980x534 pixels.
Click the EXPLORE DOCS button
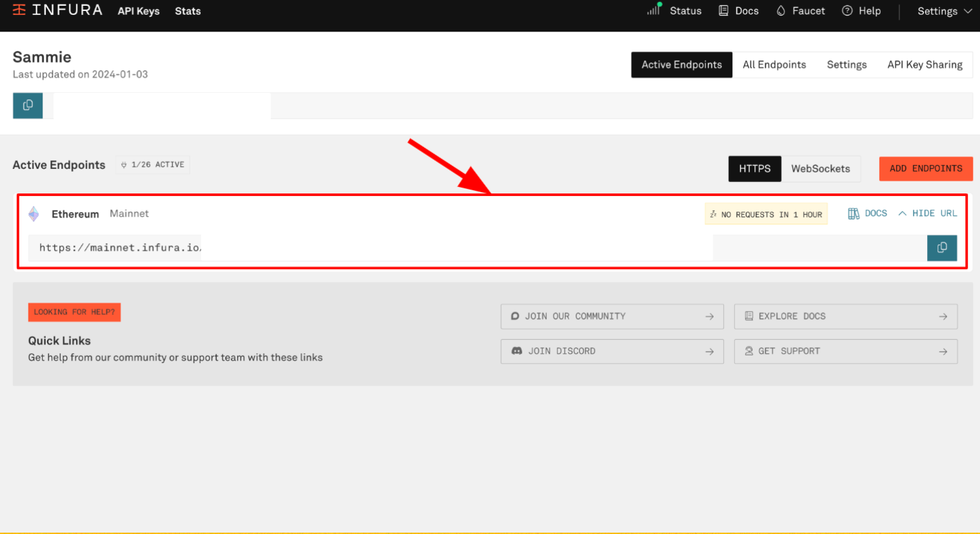845,317
